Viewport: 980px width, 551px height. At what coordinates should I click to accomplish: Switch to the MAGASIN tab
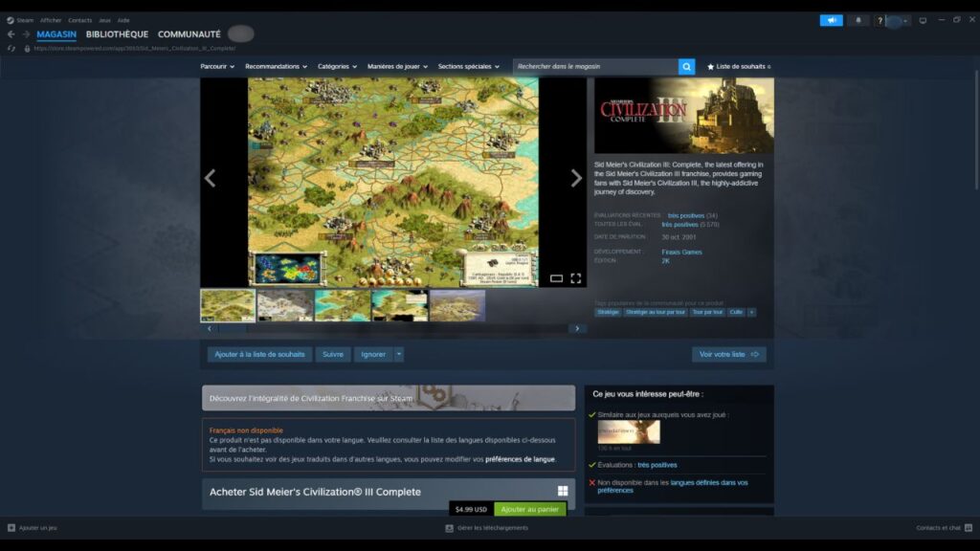point(56,34)
